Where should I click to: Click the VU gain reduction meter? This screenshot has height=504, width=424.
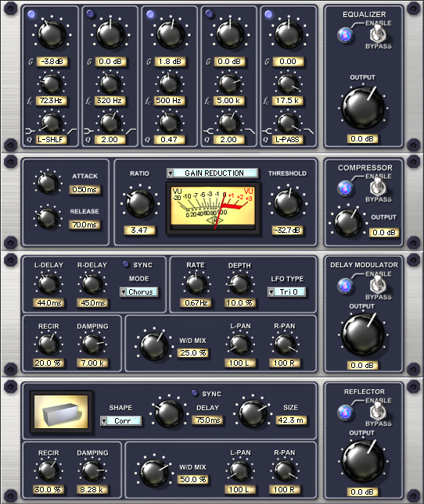[214, 208]
